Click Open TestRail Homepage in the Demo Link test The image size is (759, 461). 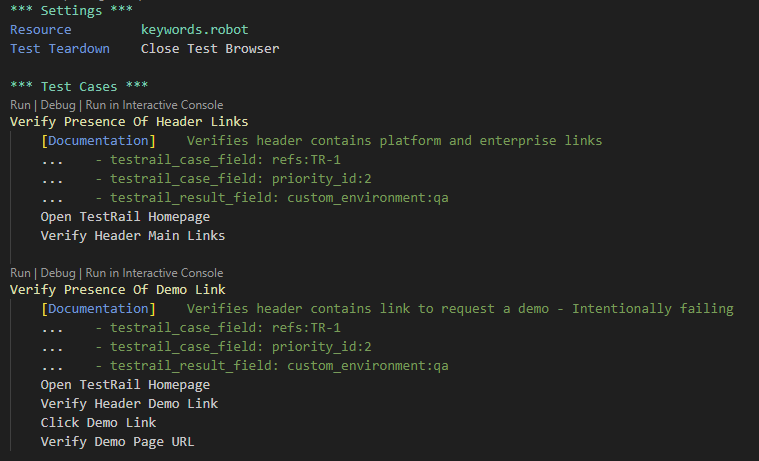point(125,385)
